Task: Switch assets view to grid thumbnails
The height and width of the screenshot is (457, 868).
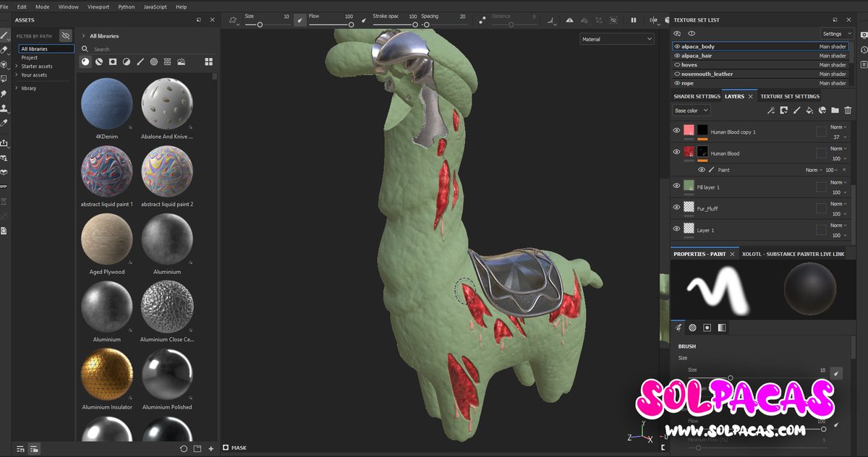Action: pyautogui.click(x=208, y=62)
